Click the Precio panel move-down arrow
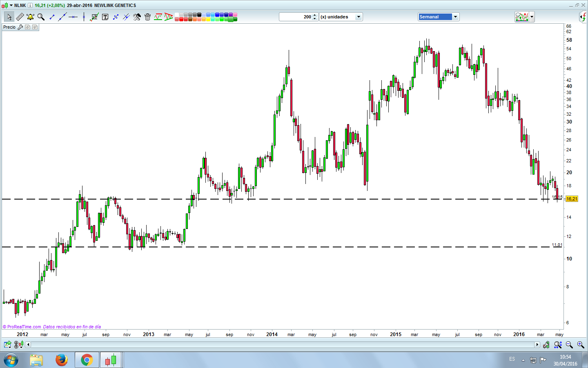This screenshot has height=368, width=588. [x=27, y=27]
